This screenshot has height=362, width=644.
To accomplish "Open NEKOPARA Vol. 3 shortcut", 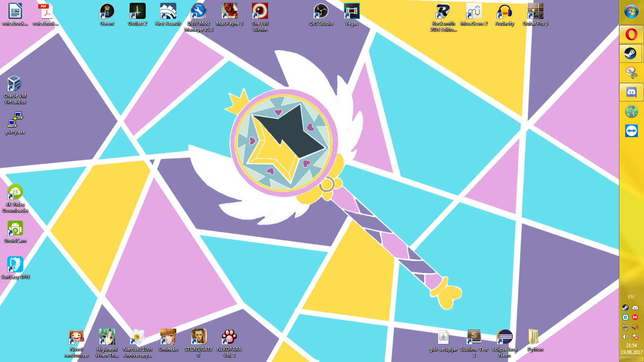I will 229,343.
